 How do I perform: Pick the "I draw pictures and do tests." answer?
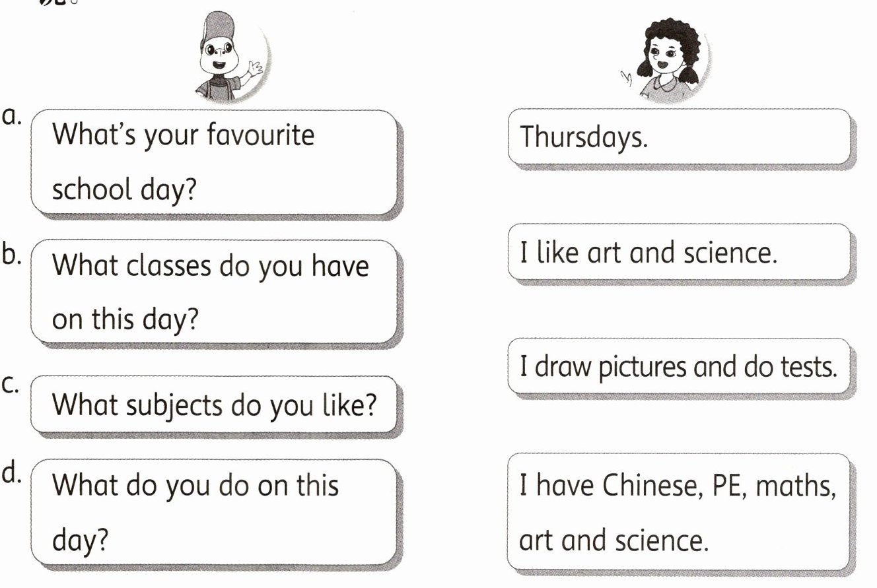(x=678, y=366)
